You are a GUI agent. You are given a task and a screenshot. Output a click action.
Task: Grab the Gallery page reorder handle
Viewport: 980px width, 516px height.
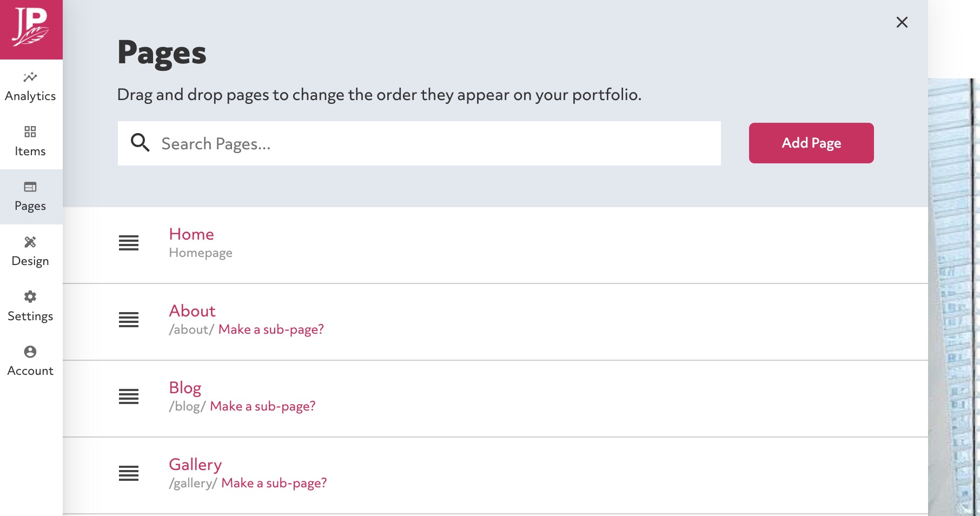tap(129, 473)
